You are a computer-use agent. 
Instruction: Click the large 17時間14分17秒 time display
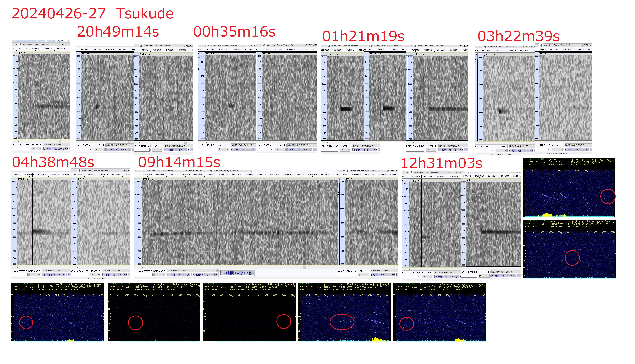[237, 273]
